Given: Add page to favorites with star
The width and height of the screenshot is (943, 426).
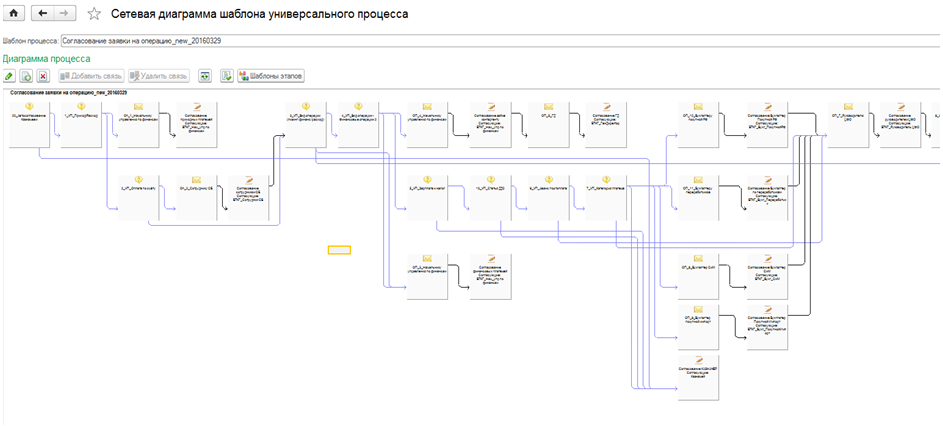Looking at the screenshot, I should [94, 14].
